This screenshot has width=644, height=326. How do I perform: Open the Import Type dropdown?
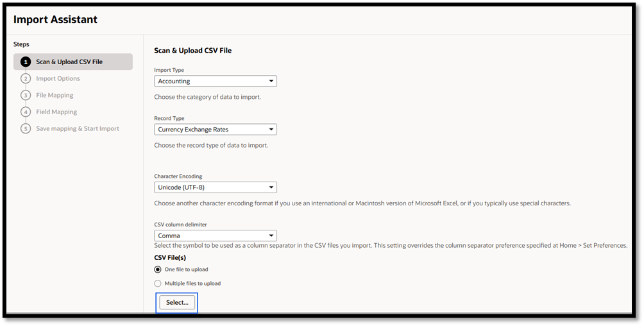pos(216,81)
